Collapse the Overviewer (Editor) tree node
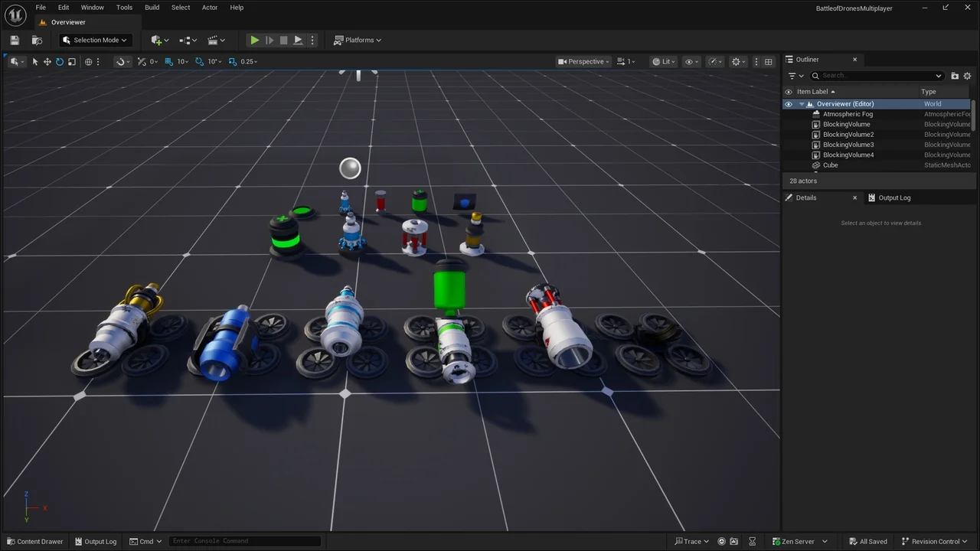This screenshot has height=551, width=980. [802, 104]
